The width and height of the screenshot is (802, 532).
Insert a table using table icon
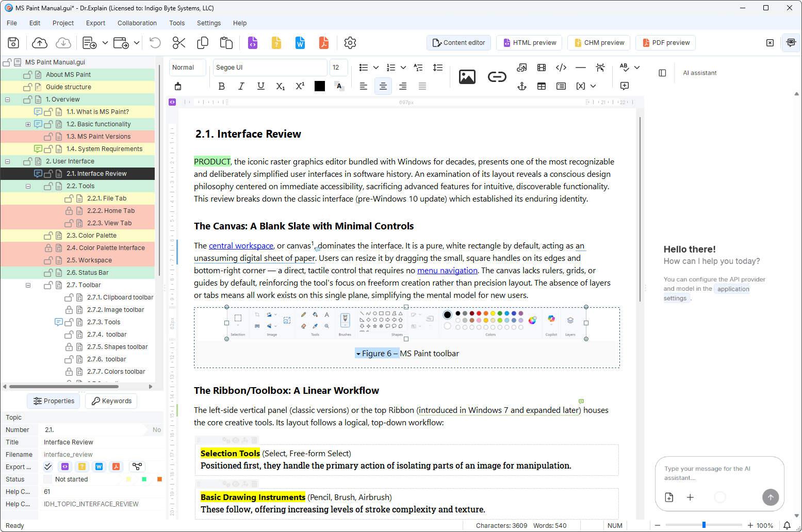click(x=542, y=86)
